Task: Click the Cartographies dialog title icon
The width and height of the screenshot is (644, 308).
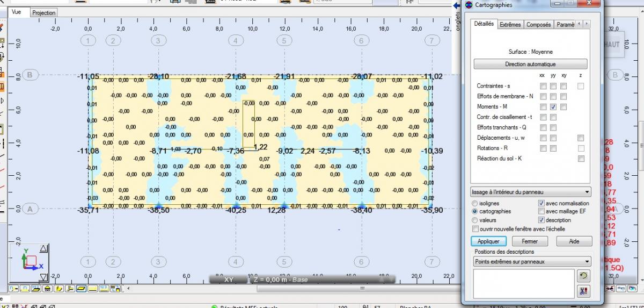Action: point(469,5)
